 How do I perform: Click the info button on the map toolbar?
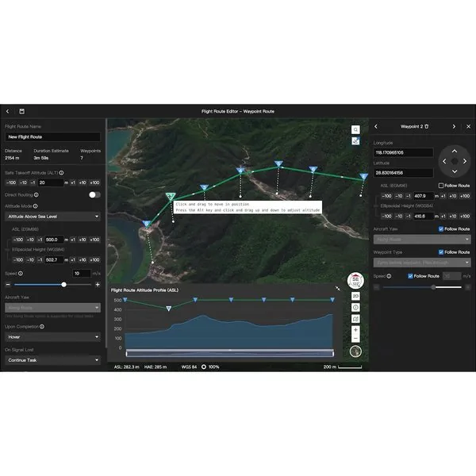(355, 308)
